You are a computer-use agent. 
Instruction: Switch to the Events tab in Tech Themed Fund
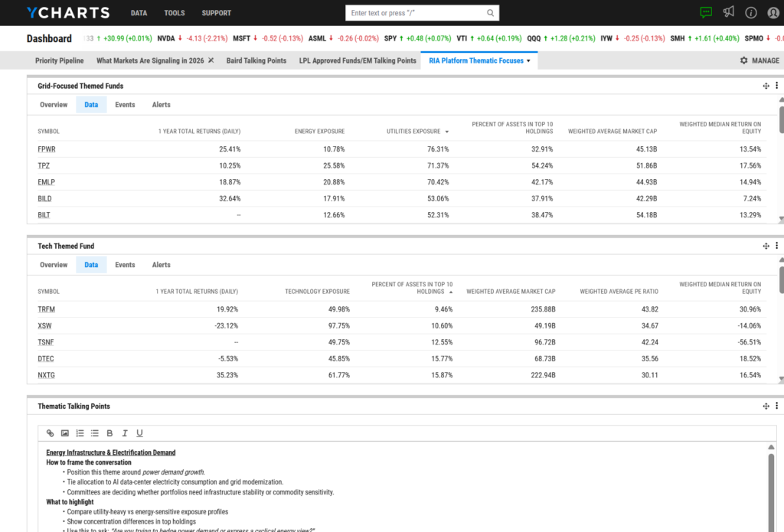coord(125,264)
